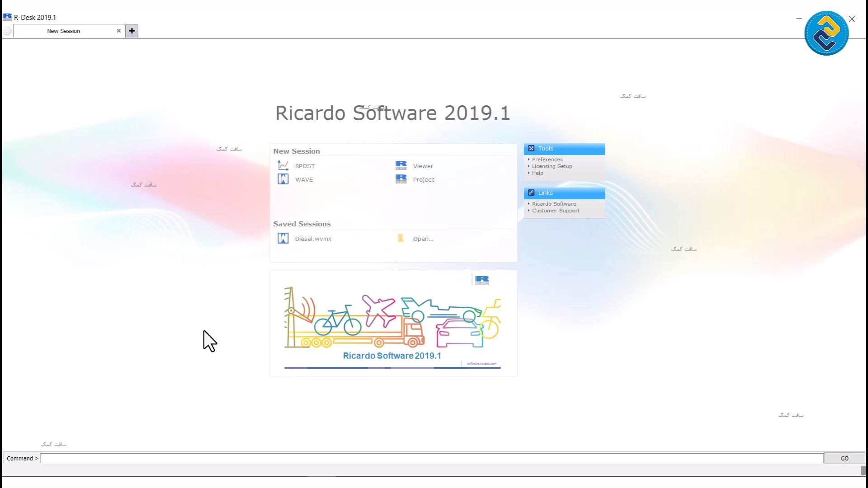868x488 pixels.
Task: Open Preferences under Tools
Action: tap(547, 160)
